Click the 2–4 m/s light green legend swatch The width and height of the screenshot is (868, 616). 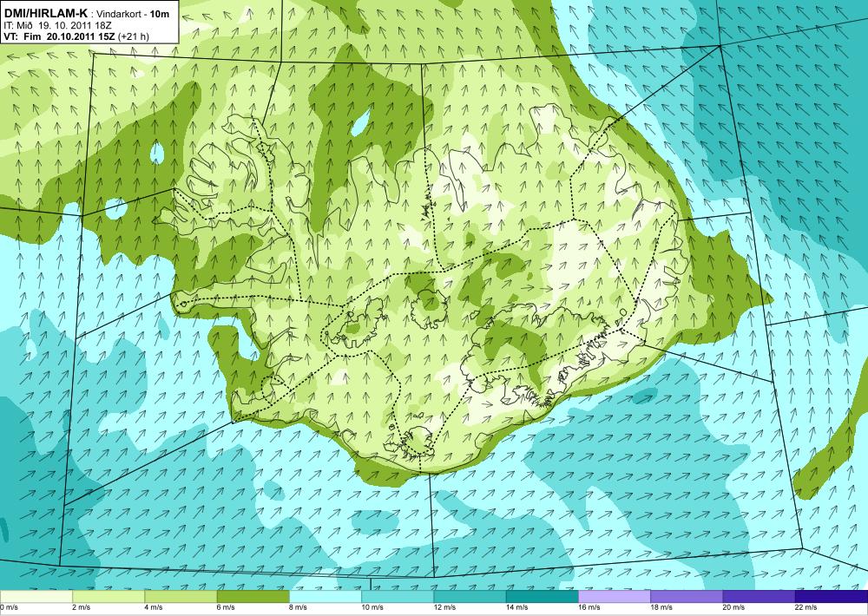pos(108,597)
